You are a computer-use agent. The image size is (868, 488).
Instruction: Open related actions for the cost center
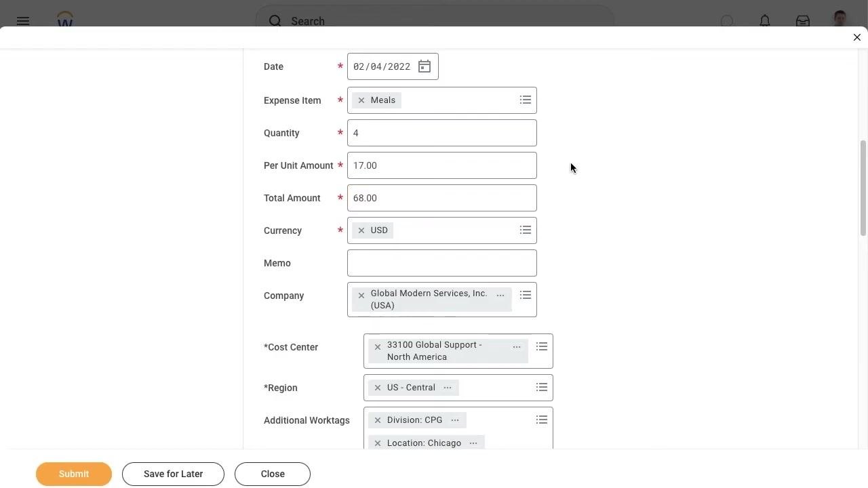[x=517, y=347]
